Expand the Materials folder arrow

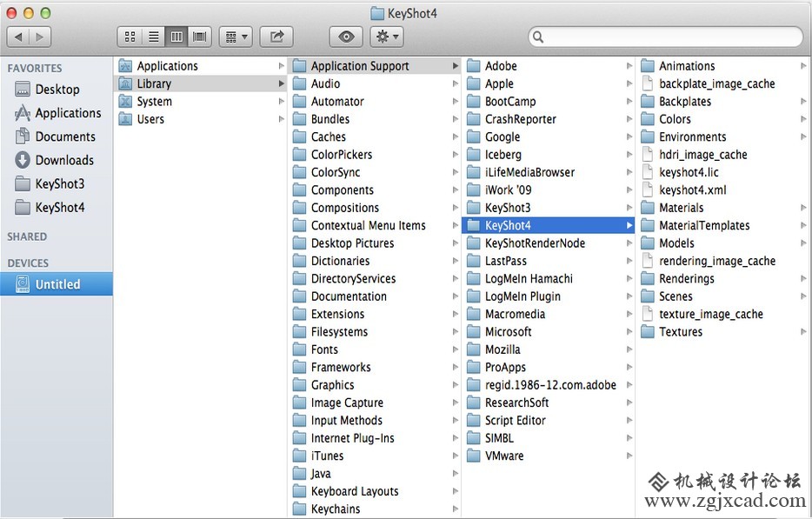(803, 208)
